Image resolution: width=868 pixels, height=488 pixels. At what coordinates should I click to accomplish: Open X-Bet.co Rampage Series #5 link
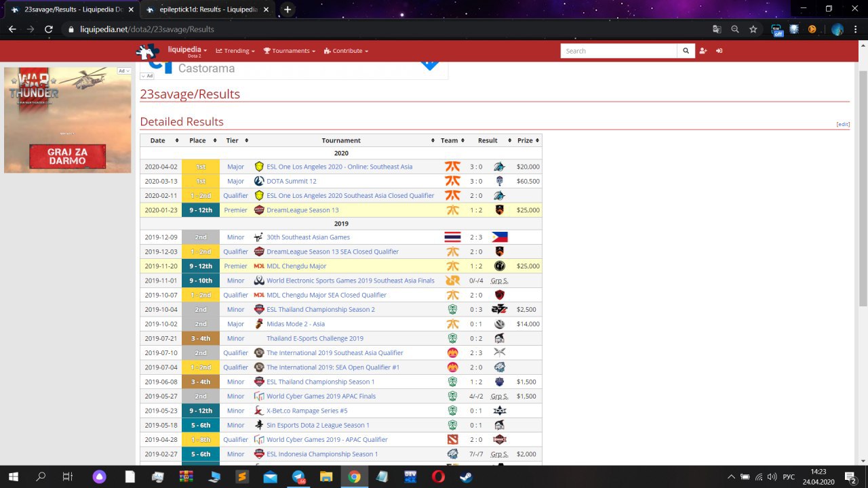coord(307,411)
